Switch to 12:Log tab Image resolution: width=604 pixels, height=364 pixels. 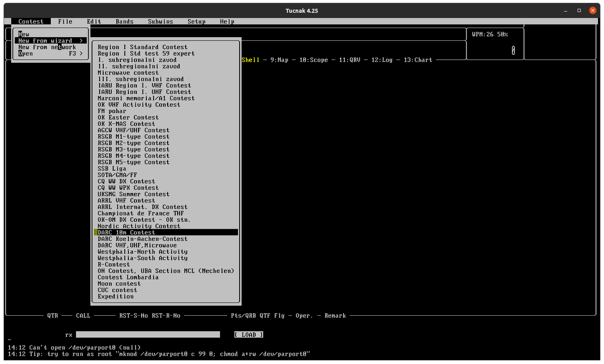[x=382, y=60]
